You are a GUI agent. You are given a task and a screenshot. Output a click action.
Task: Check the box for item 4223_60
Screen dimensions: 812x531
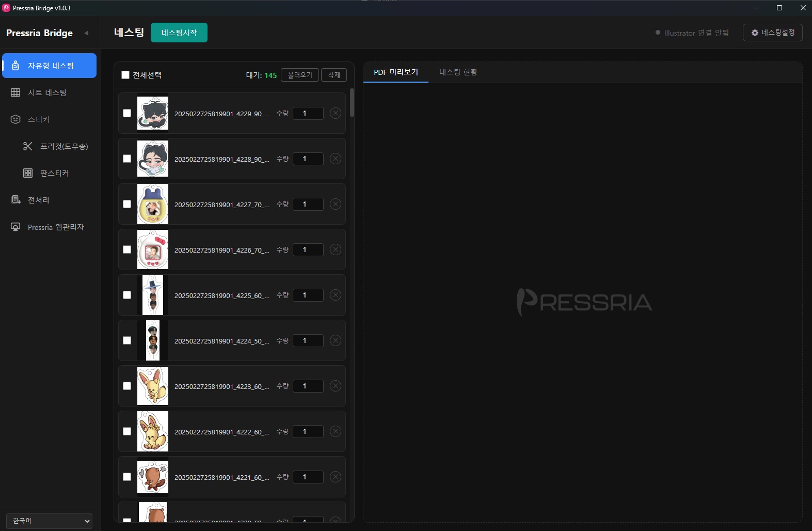pos(127,386)
